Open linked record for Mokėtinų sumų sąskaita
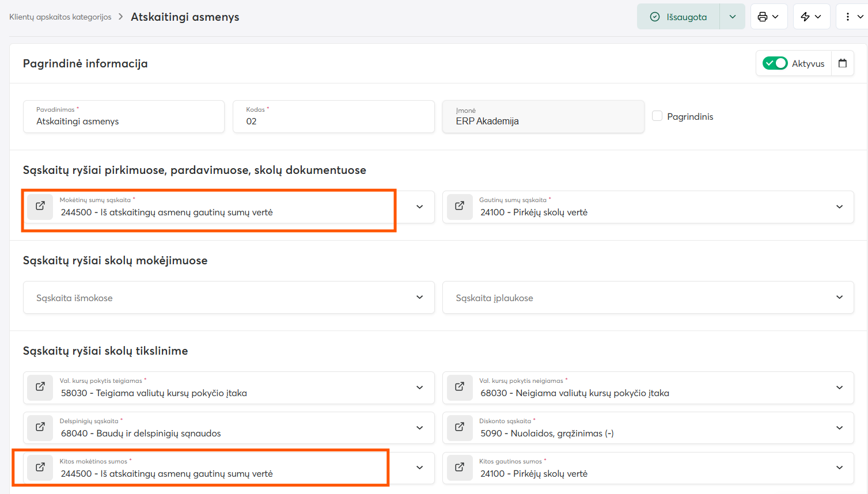The height and width of the screenshot is (494, 868). [40, 206]
